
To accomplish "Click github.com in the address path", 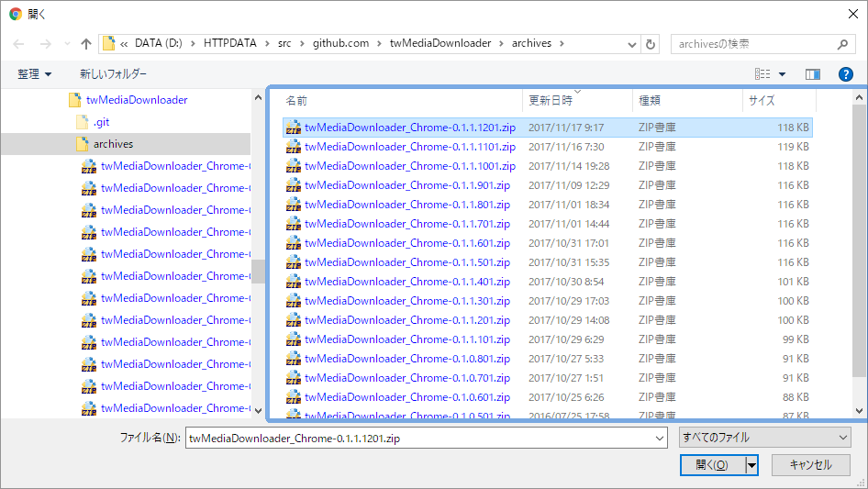I will coord(340,43).
